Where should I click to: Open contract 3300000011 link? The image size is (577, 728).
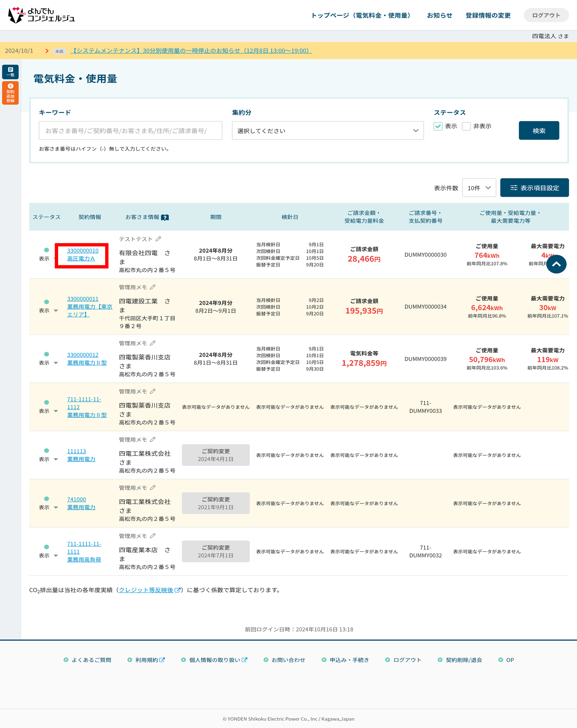(83, 299)
